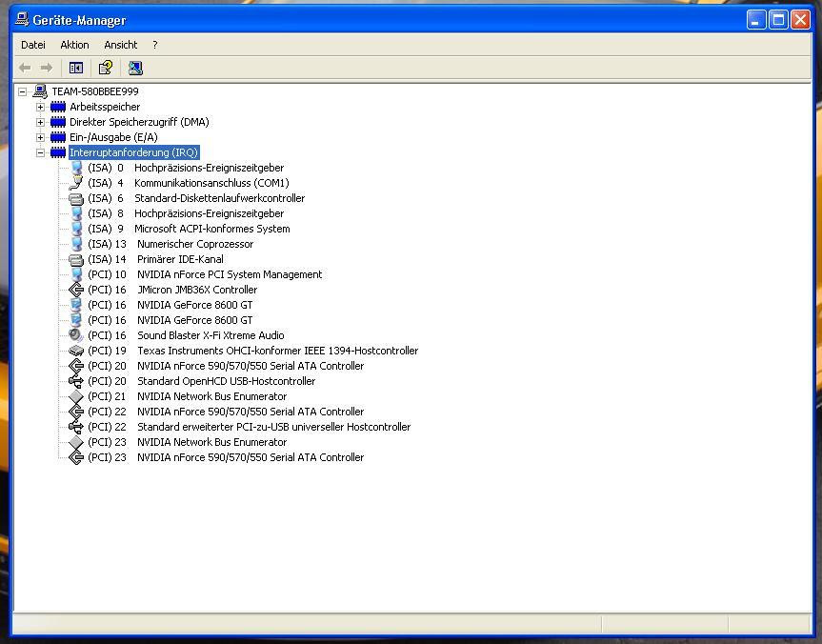The width and height of the screenshot is (822, 644).
Task: Select Standard OpenHCD USB-Hostcontroller entry
Action: (201, 381)
